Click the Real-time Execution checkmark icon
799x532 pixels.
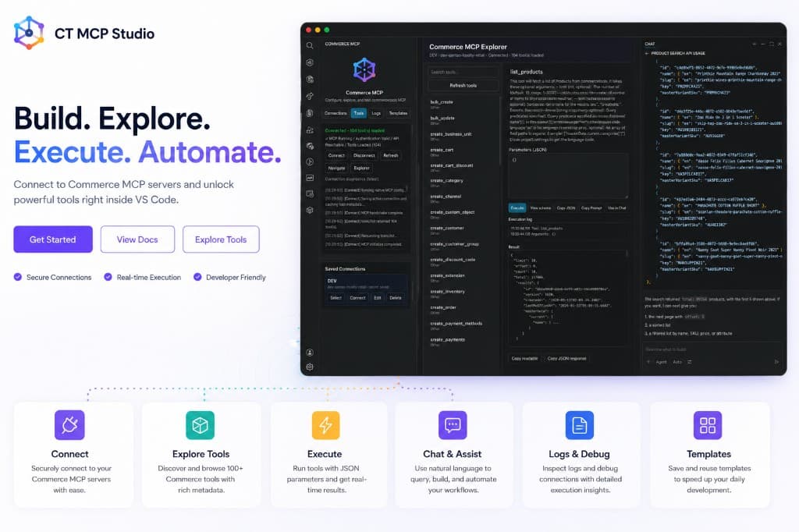tap(108, 277)
